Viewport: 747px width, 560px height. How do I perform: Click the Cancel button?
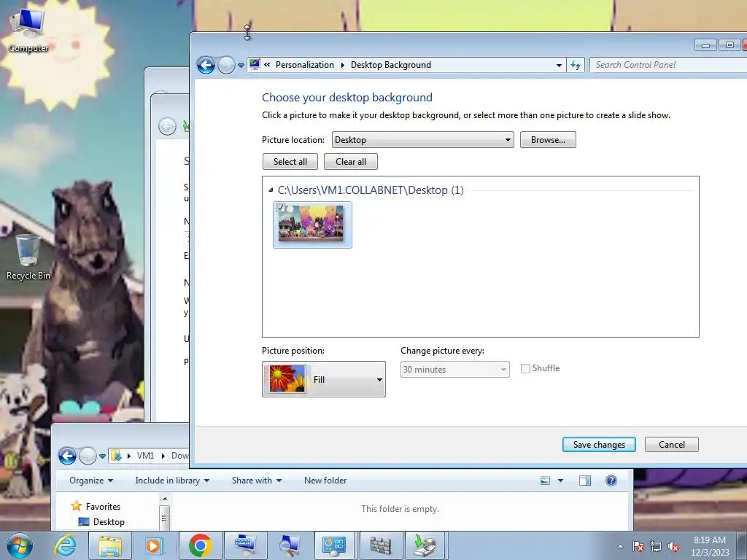click(x=671, y=444)
